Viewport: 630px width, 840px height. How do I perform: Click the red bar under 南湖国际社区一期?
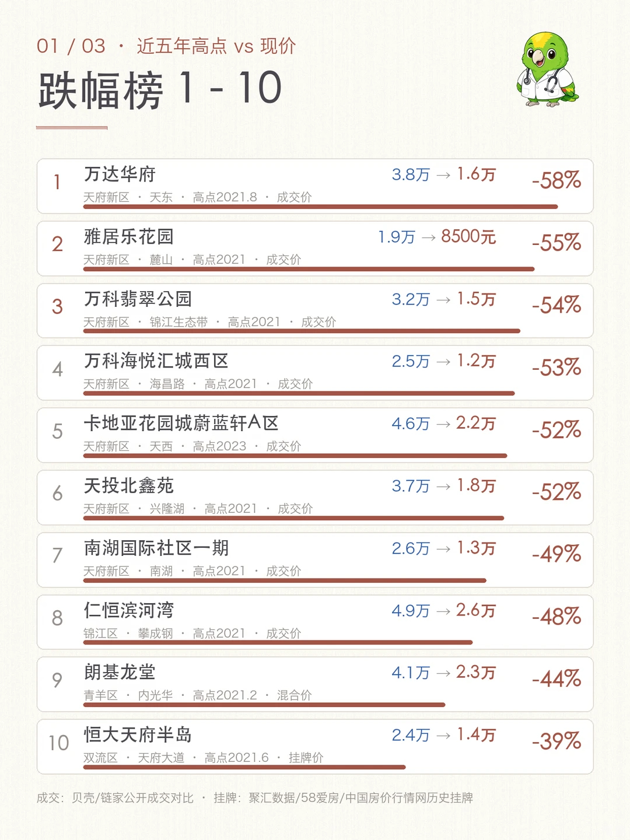tap(285, 580)
